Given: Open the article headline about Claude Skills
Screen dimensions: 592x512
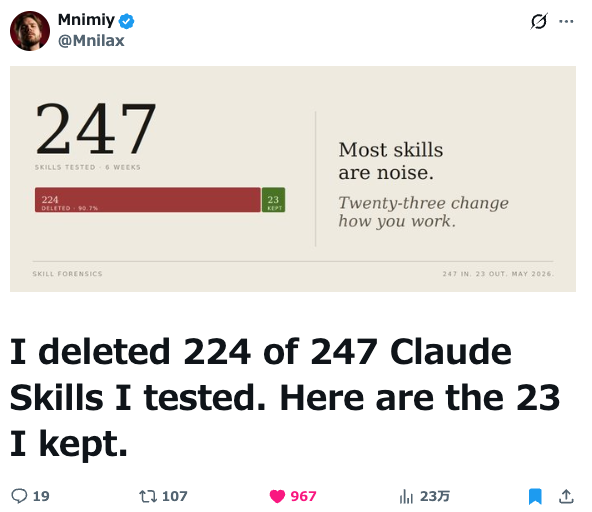Looking at the screenshot, I should click(x=285, y=397).
